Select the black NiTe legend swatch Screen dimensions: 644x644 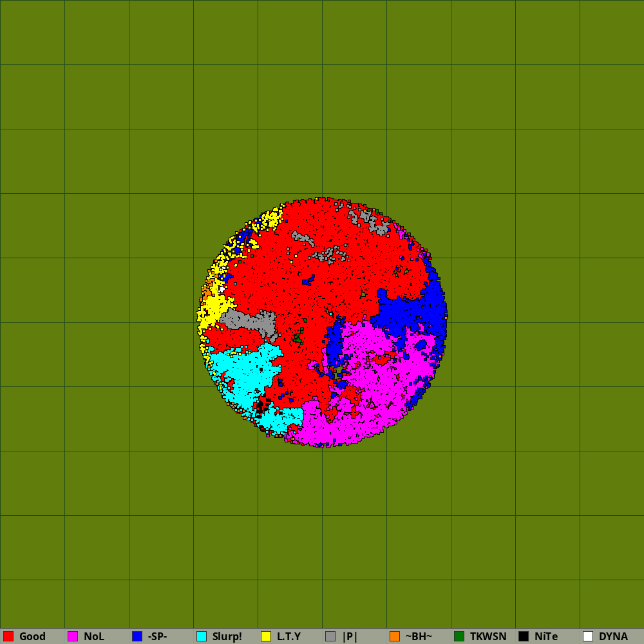(x=524, y=636)
